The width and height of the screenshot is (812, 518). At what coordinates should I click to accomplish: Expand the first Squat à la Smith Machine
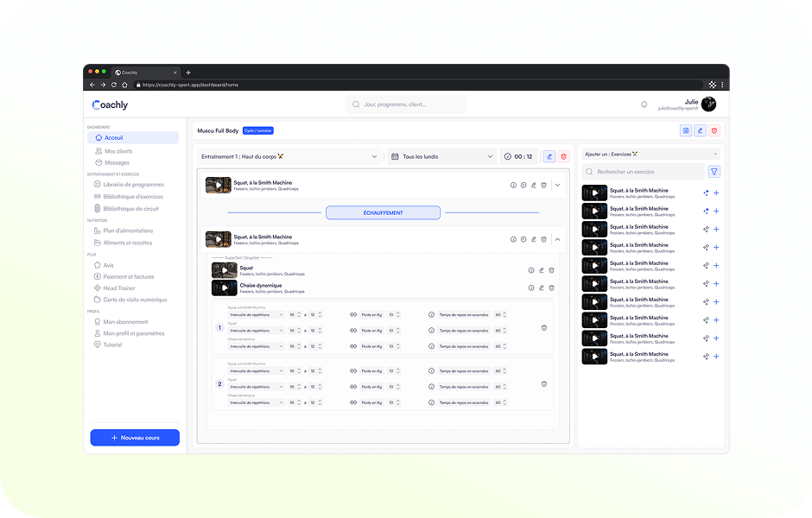point(557,185)
